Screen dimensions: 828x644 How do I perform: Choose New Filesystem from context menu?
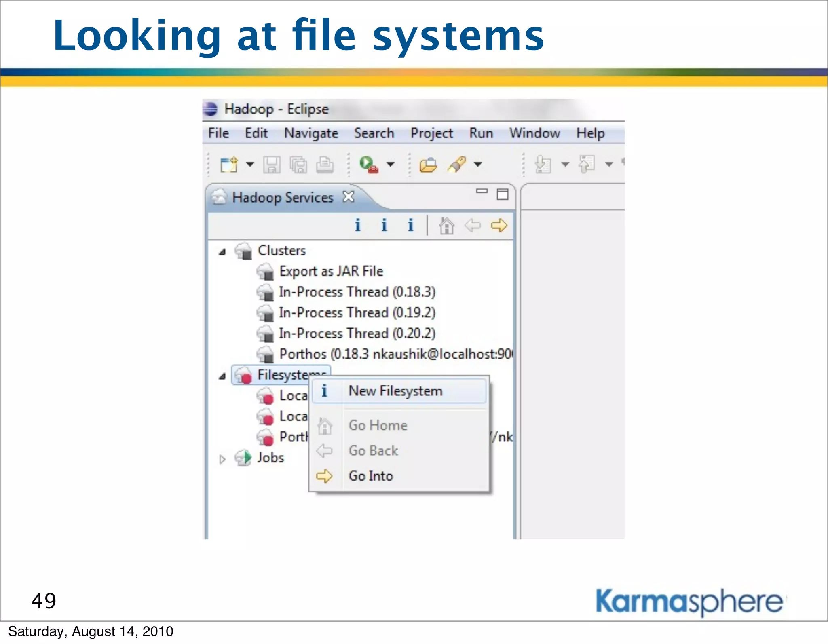pyautogui.click(x=399, y=391)
